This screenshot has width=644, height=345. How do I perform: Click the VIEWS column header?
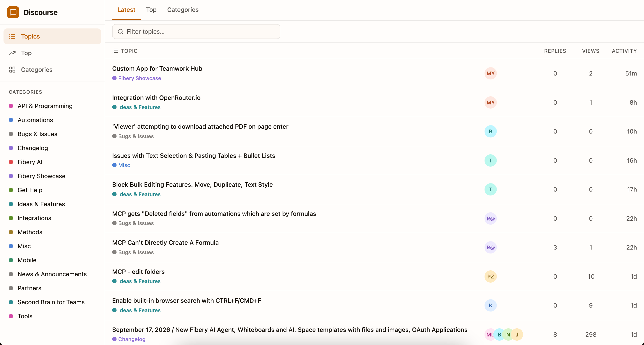pyautogui.click(x=591, y=51)
